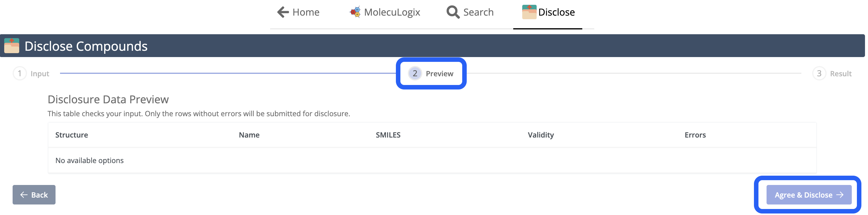868x215 pixels.
Task: Click the MolecuLogix molecule logo icon
Action: coord(355,12)
